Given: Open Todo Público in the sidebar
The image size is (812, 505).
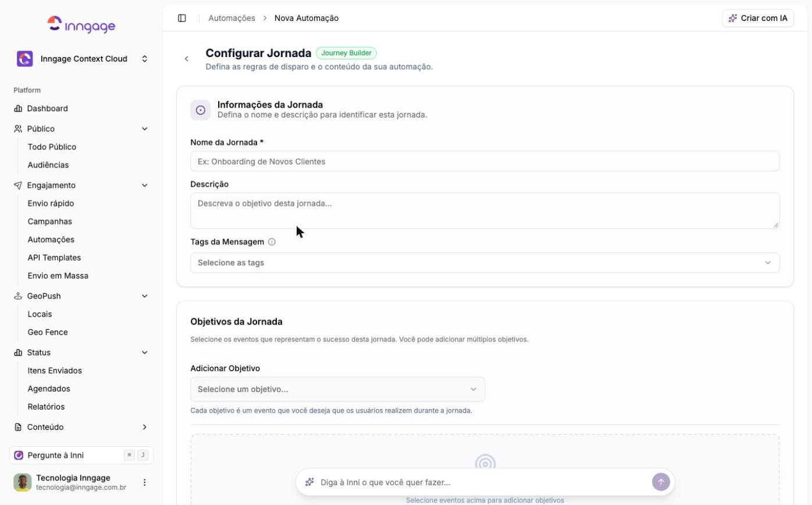Looking at the screenshot, I should point(52,147).
